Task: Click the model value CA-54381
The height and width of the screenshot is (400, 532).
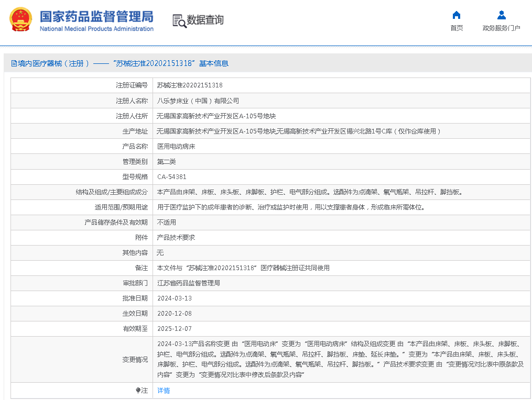Action: pyautogui.click(x=171, y=177)
